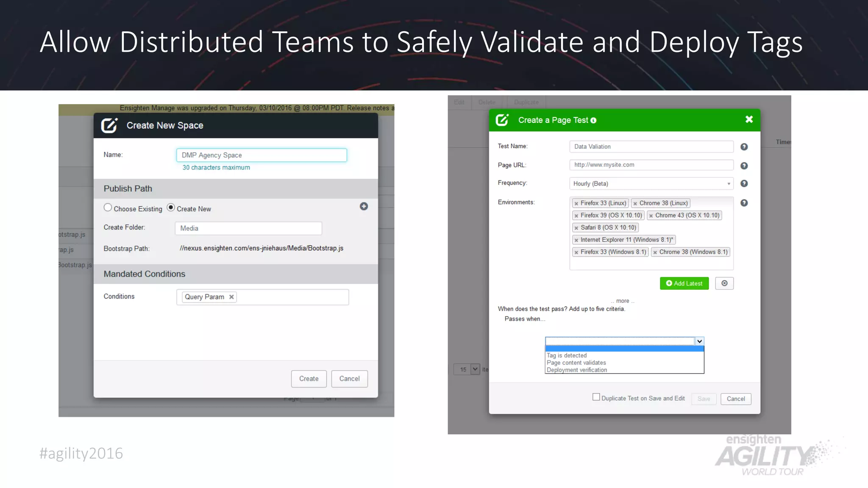Click the clear environments circle-x button
Image resolution: width=868 pixels, height=488 pixels.
724,283
